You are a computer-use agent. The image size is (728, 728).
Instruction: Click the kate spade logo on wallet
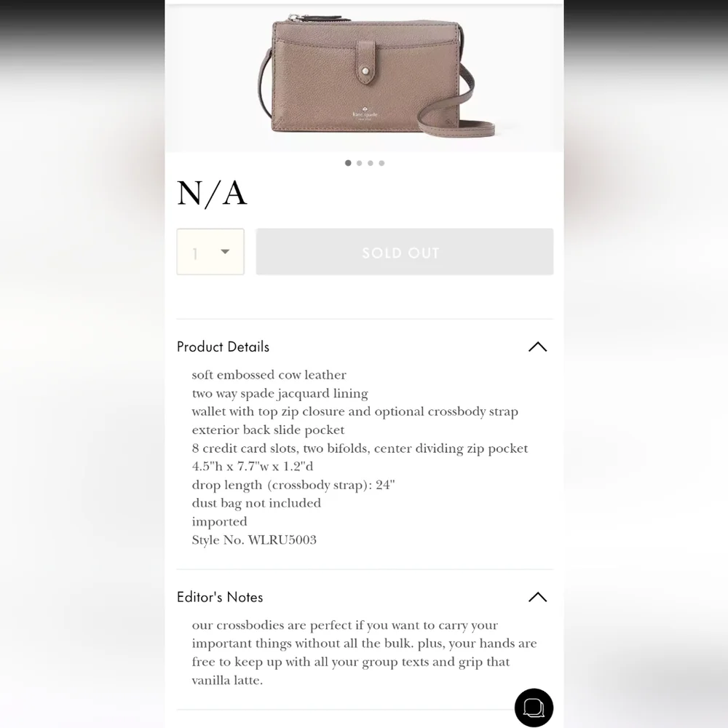(x=365, y=114)
